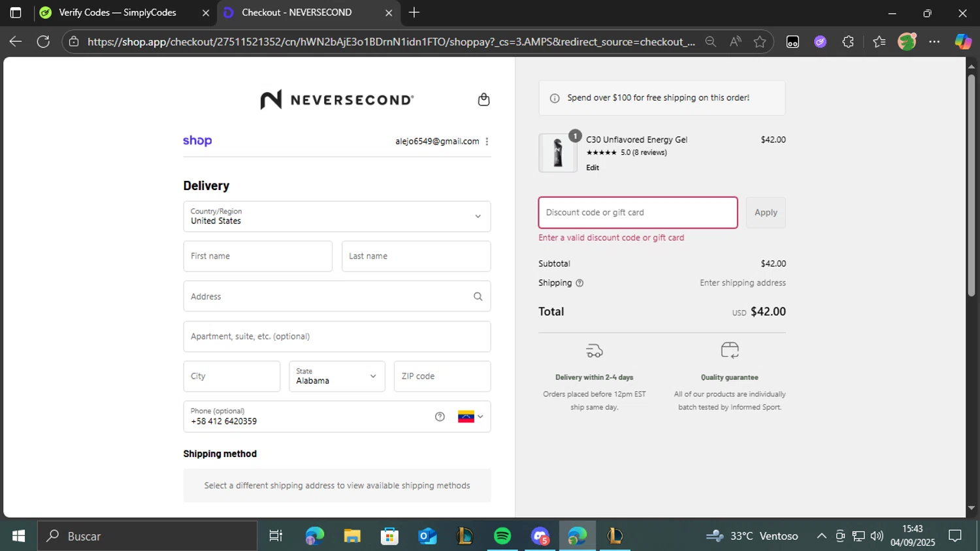Click the Windows search box Buscar
Image resolution: width=980 pixels, height=551 pixels.
(148, 536)
